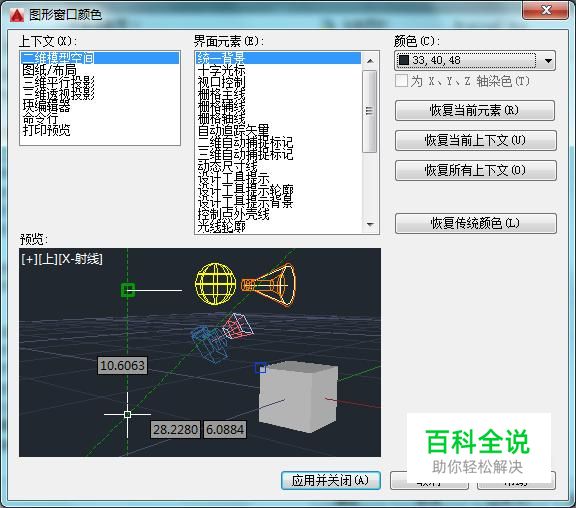The height and width of the screenshot is (508, 576).
Task: Click the element list scroll-up arrow
Action: click(370, 61)
